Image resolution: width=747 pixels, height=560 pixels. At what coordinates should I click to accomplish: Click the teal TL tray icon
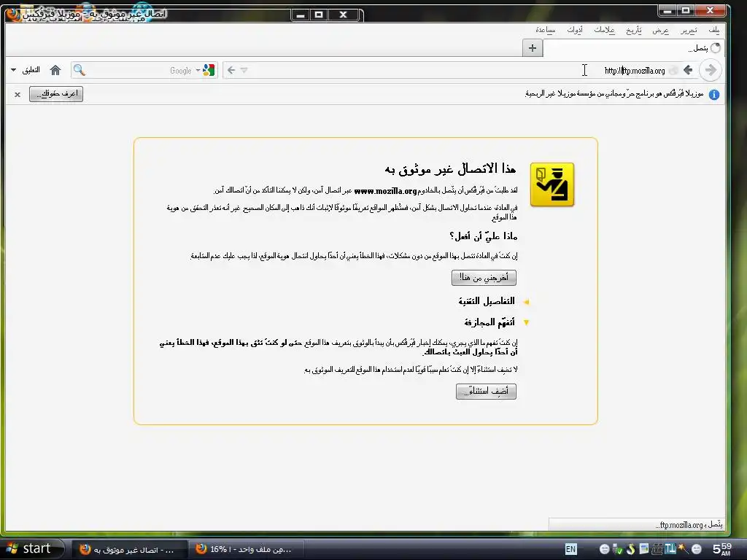coord(670,549)
